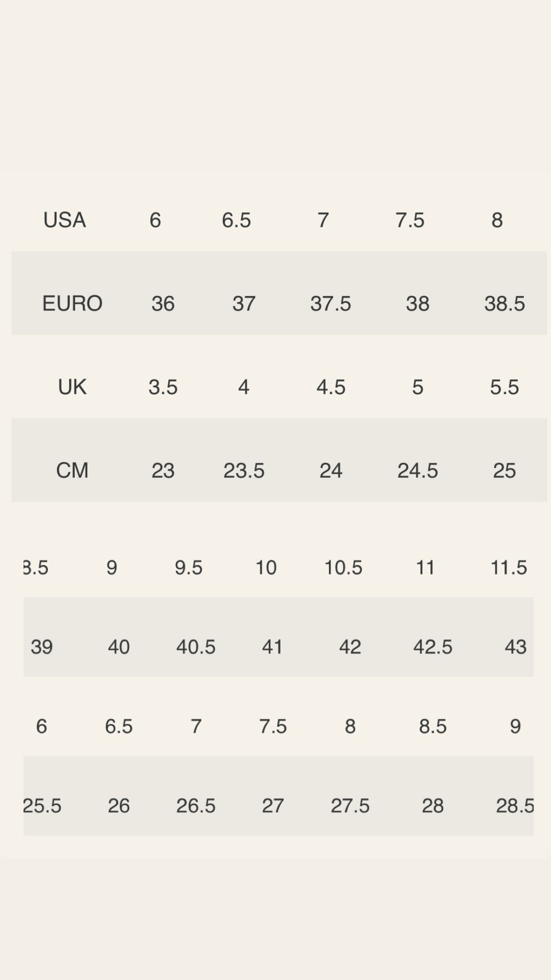551x980 pixels.
Task: Click the CM row label
Action: 72,470
